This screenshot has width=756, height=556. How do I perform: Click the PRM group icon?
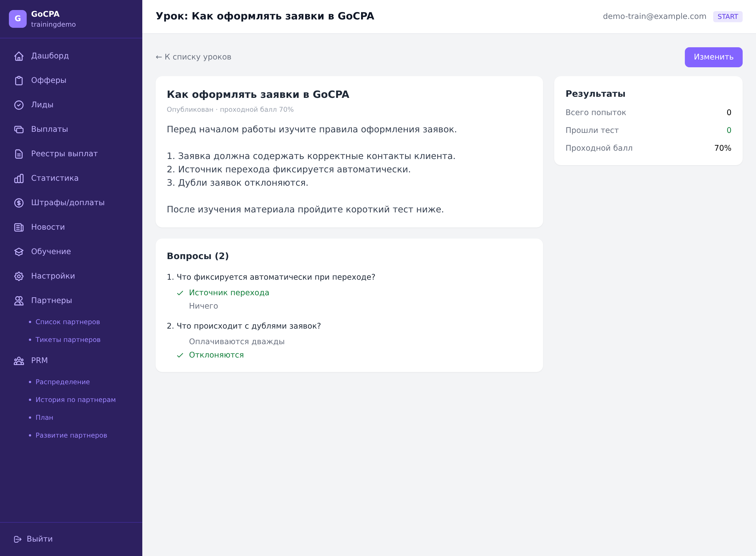tap(19, 361)
